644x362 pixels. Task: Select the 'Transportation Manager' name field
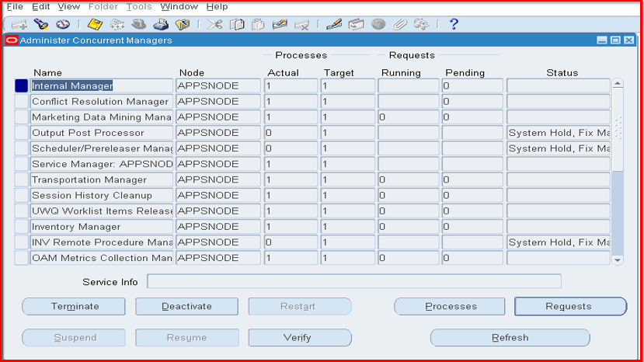pyautogui.click(x=102, y=179)
